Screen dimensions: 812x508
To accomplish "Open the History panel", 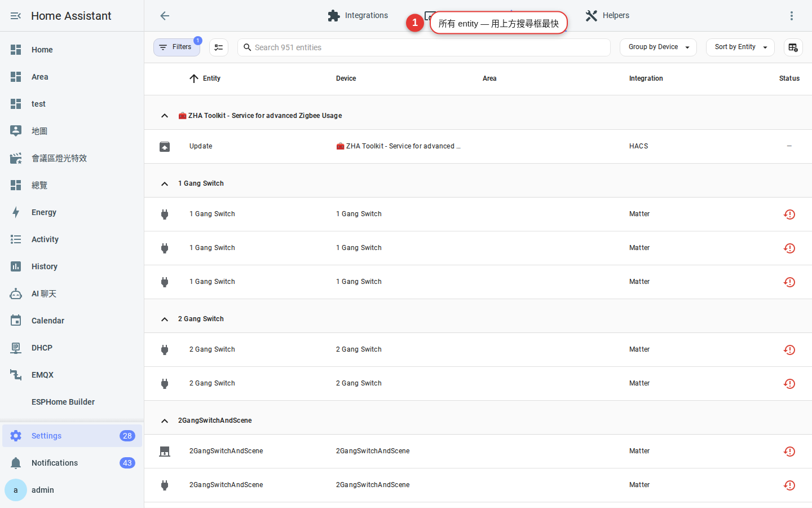I will 72,266.
